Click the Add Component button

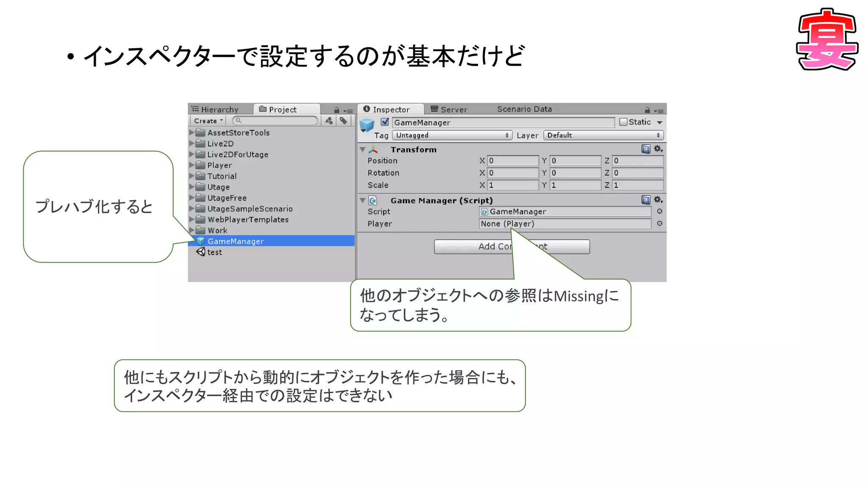tap(512, 247)
